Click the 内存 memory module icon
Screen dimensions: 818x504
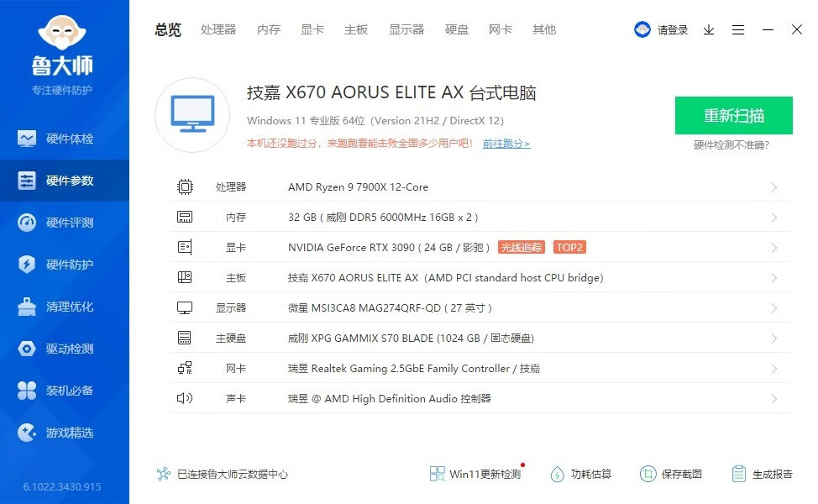tap(185, 217)
